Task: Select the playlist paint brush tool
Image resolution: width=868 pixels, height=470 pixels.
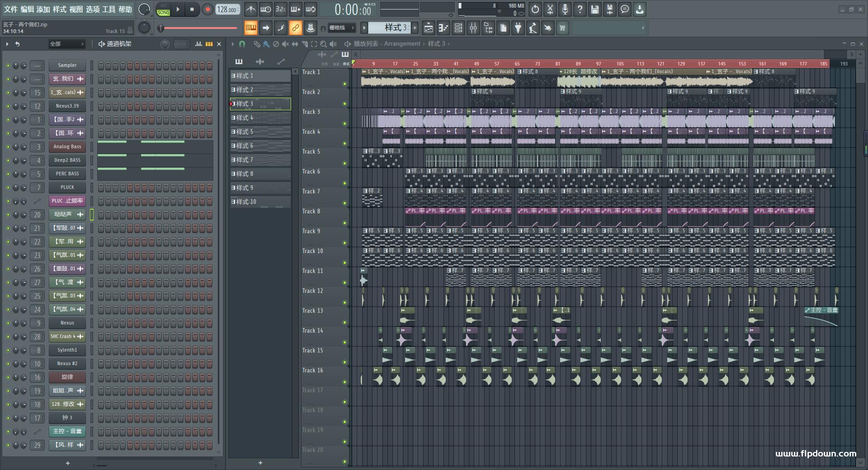Action: (x=266, y=44)
